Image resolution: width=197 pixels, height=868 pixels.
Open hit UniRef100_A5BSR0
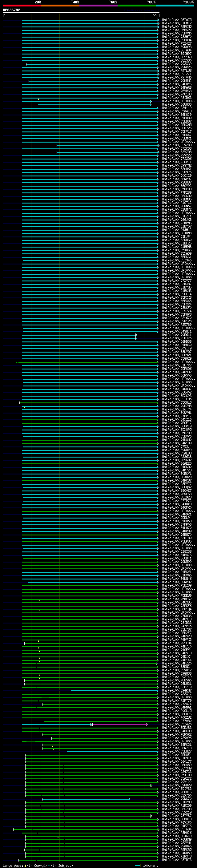[176, 30]
